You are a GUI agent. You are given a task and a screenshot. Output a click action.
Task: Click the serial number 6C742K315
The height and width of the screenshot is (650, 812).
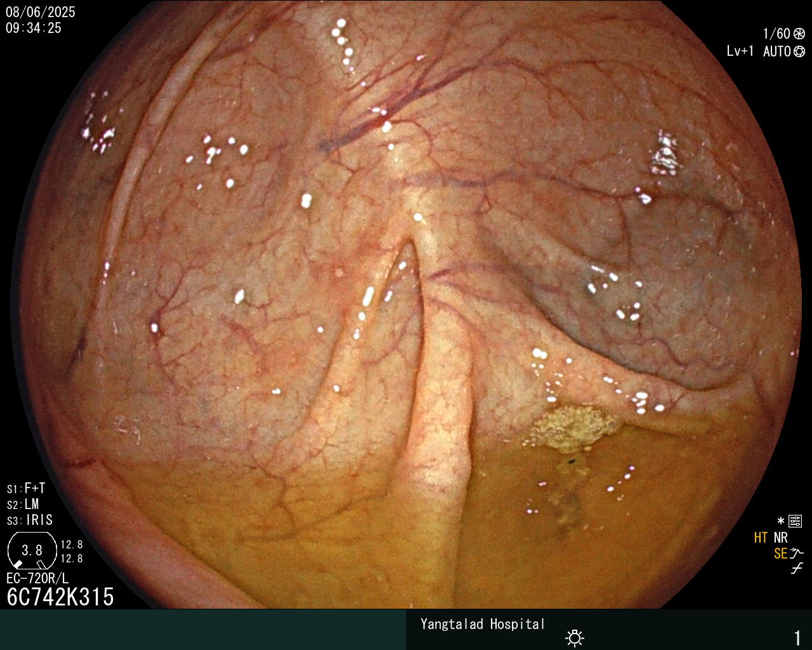(60, 597)
